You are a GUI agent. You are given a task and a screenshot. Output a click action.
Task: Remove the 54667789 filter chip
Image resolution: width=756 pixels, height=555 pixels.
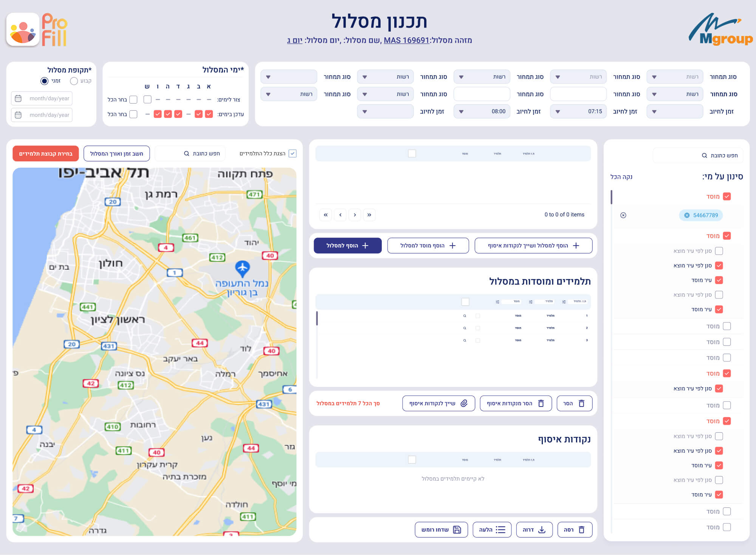(687, 215)
